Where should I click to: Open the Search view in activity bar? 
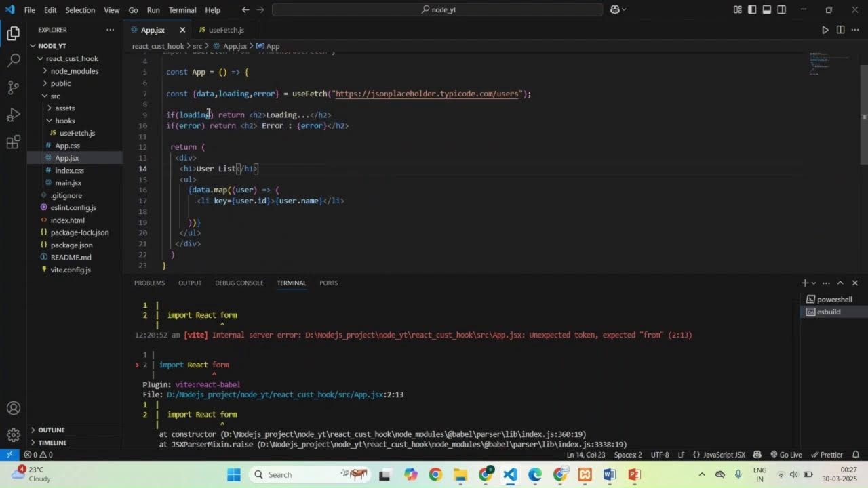click(13, 60)
